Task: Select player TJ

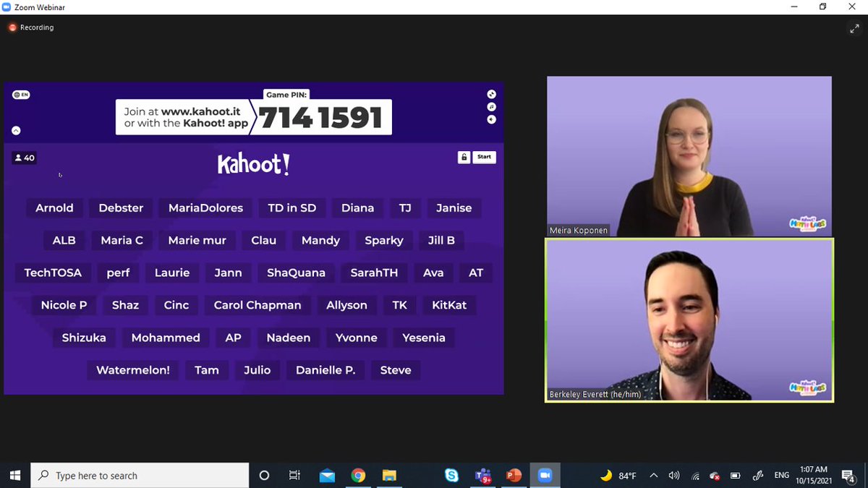Action: point(405,208)
